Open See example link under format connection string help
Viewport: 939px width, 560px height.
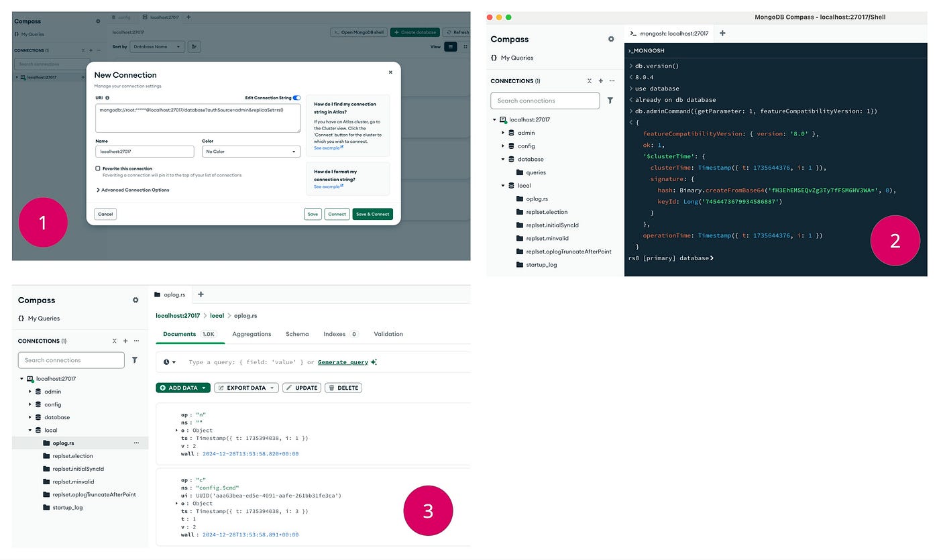[329, 186]
